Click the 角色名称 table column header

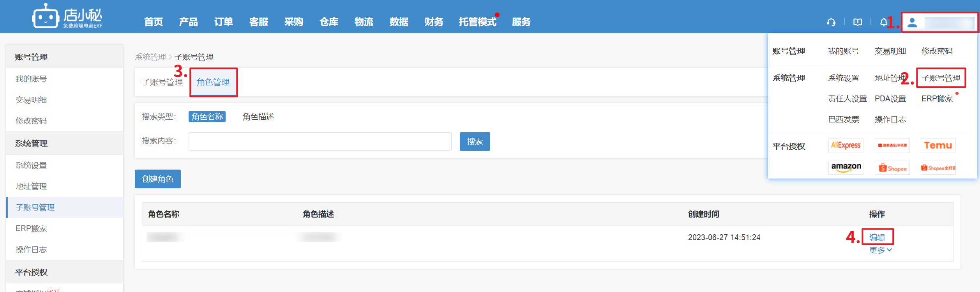point(164,214)
